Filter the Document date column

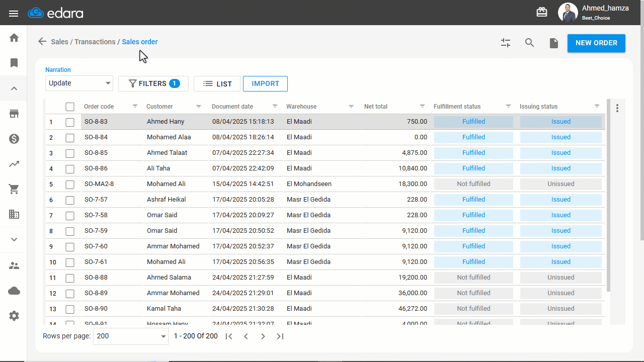click(x=275, y=106)
